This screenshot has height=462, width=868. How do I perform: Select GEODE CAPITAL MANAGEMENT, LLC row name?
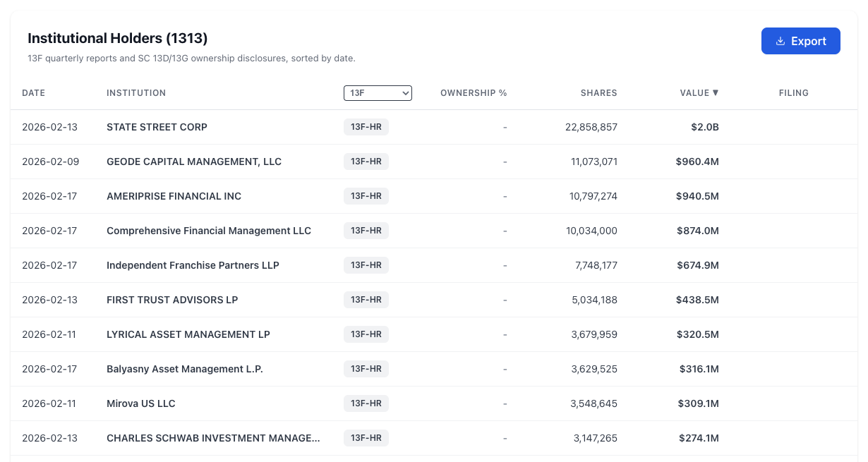(x=194, y=162)
